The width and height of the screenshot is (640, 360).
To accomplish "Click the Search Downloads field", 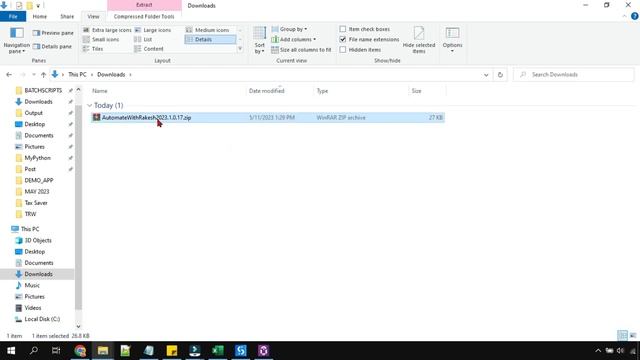I will pyautogui.click(x=573, y=75).
